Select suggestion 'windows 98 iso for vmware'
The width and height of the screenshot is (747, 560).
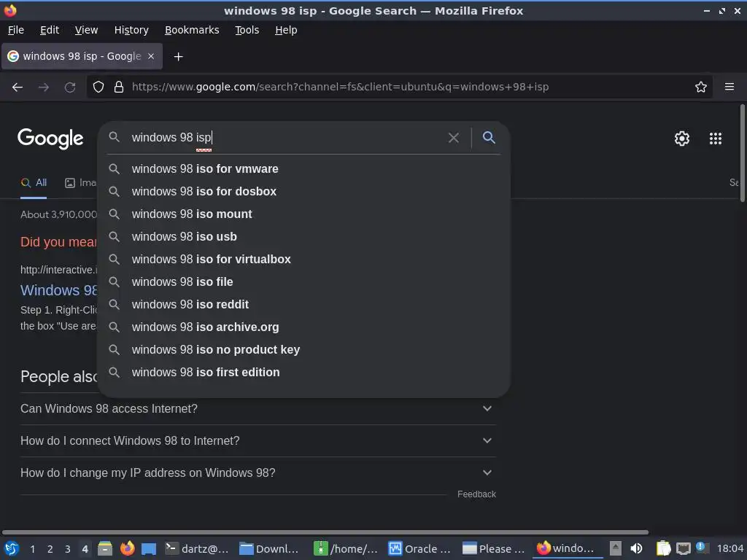tap(303, 169)
